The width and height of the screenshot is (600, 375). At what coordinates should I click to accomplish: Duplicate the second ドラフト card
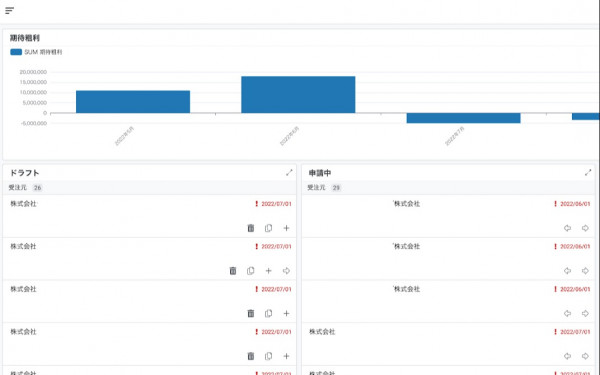(251, 271)
